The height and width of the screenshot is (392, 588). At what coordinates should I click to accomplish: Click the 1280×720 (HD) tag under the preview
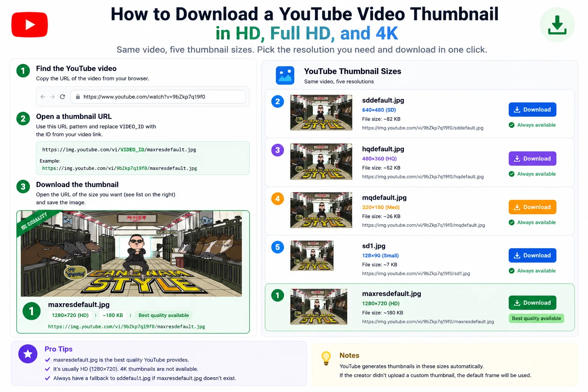tap(70, 315)
